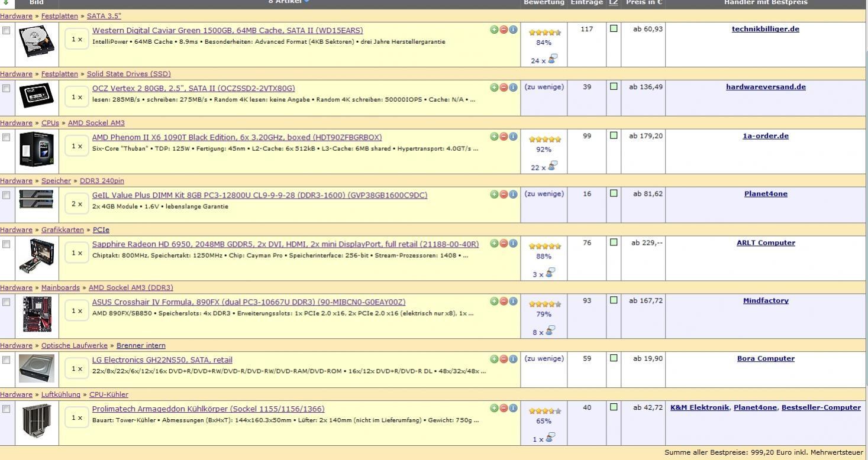Click green plus icon for Sapphire Radeon HD 6950
The width and height of the screenshot is (868, 460).
[494, 244]
